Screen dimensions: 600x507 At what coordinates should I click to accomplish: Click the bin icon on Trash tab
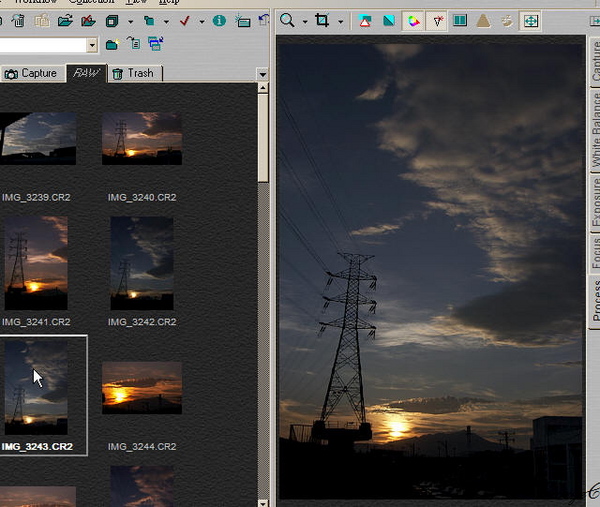pyautogui.click(x=117, y=74)
